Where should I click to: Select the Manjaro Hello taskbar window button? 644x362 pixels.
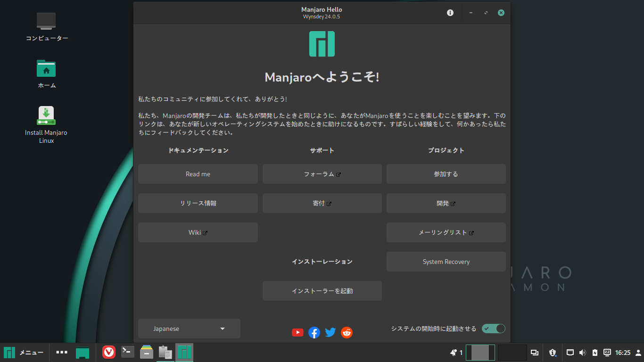[184, 352]
